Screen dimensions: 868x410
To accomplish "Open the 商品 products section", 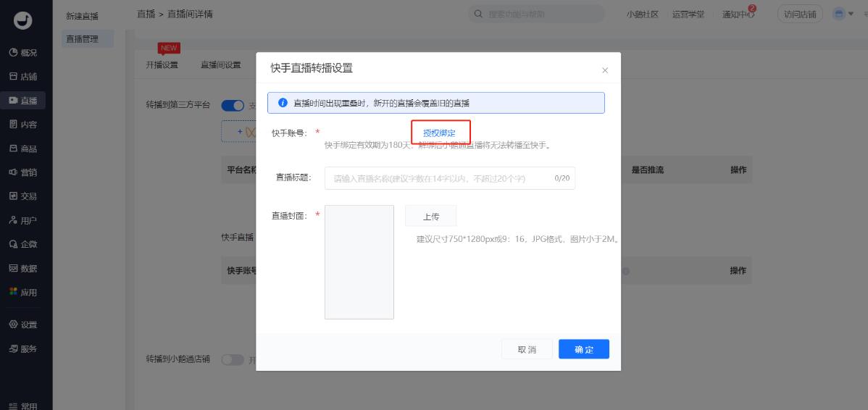I will [x=23, y=148].
